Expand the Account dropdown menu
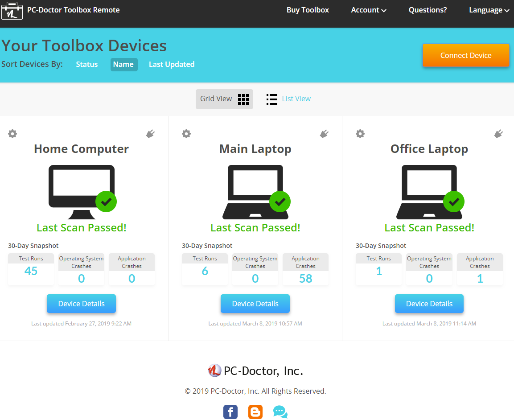 pyautogui.click(x=369, y=10)
